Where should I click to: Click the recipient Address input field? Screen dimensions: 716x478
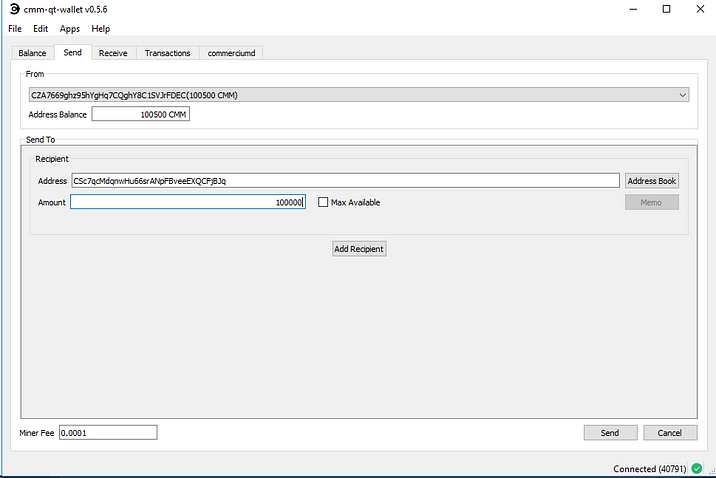[345, 181]
